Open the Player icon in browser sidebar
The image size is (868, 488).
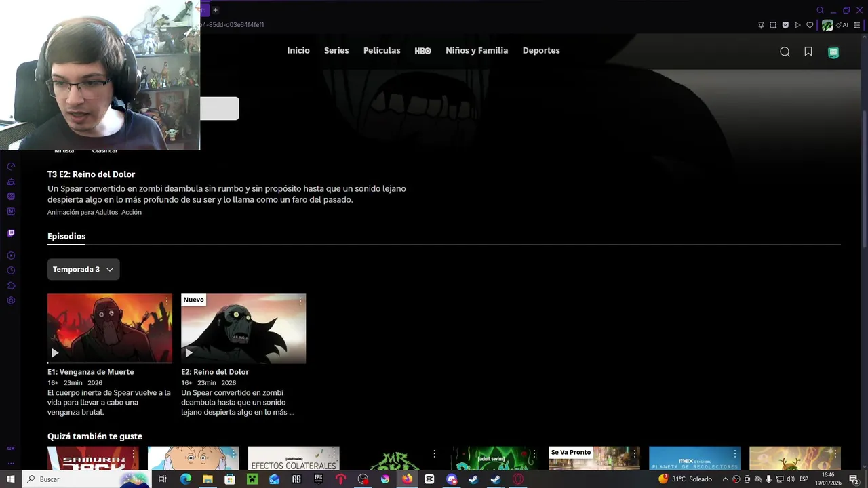(x=11, y=256)
